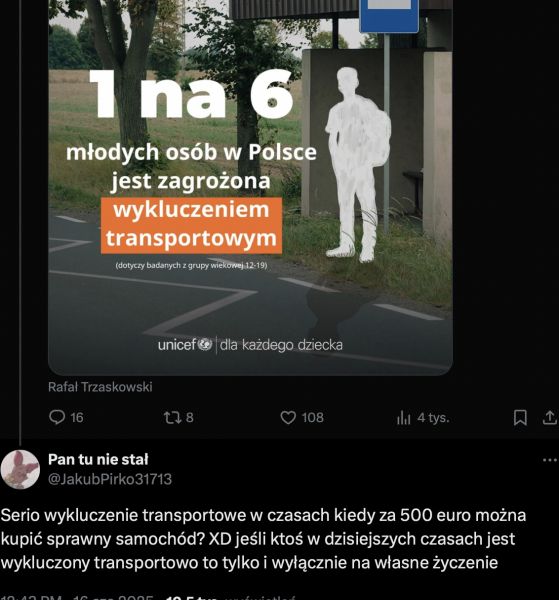This screenshot has width=559, height=600.
Task: Open replies via the comment bubble icon
Action: (x=57, y=417)
